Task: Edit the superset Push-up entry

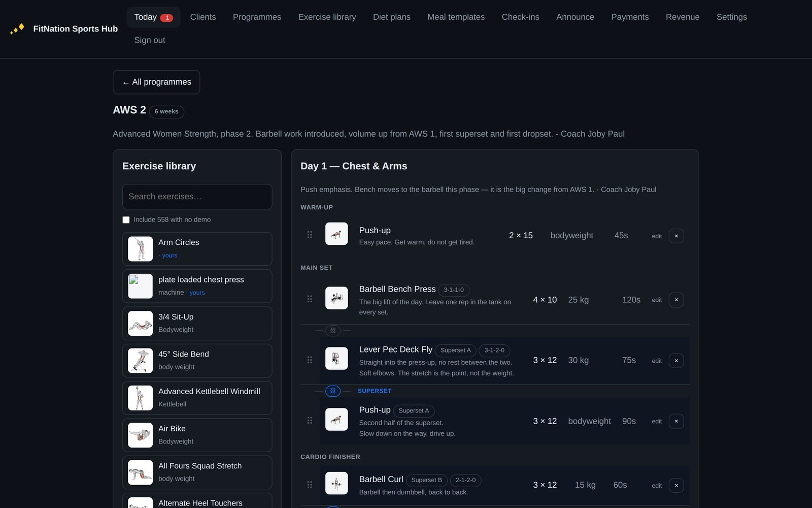Action: [657, 421]
